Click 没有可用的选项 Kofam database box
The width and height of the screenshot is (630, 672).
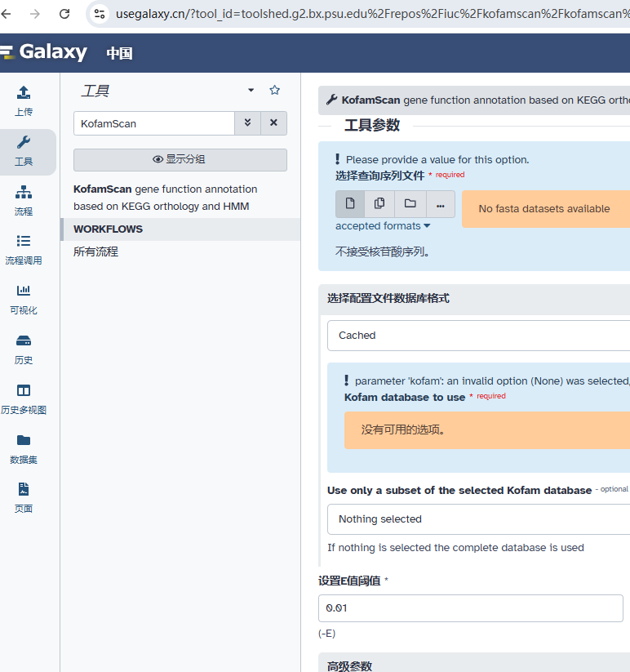pos(487,429)
